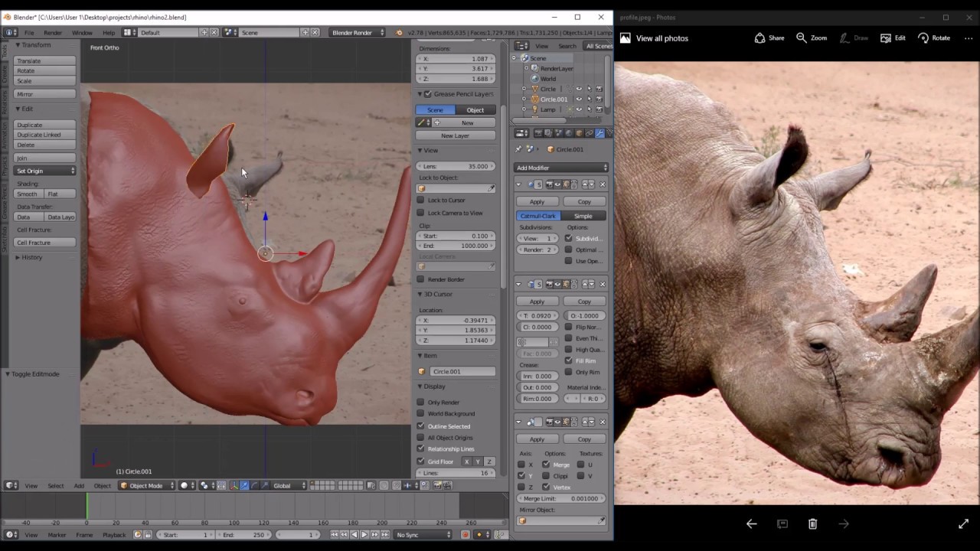Click the Duplicate Linked button
The width and height of the screenshot is (980, 551).
pyautogui.click(x=45, y=135)
